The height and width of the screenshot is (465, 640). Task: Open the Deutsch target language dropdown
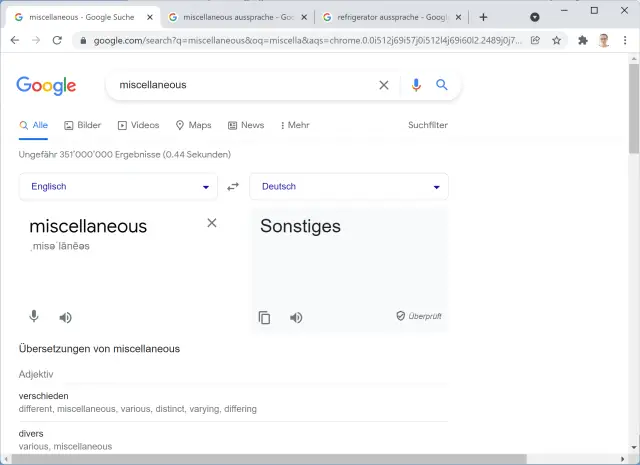pos(348,187)
